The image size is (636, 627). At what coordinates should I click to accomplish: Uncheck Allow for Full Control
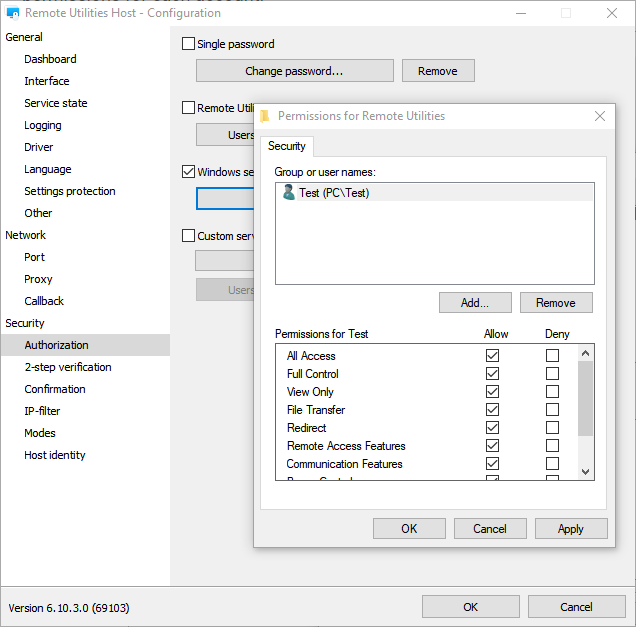click(x=492, y=373)
